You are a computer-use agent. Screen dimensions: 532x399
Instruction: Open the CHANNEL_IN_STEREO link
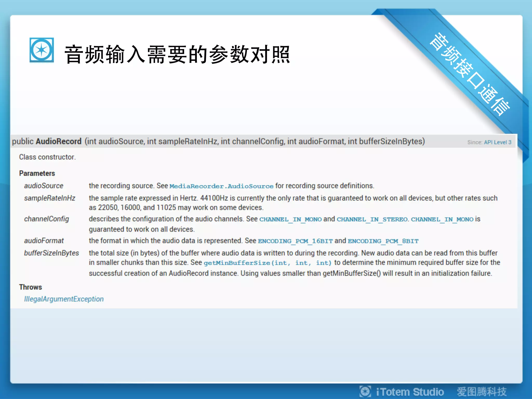click(372, 219)
